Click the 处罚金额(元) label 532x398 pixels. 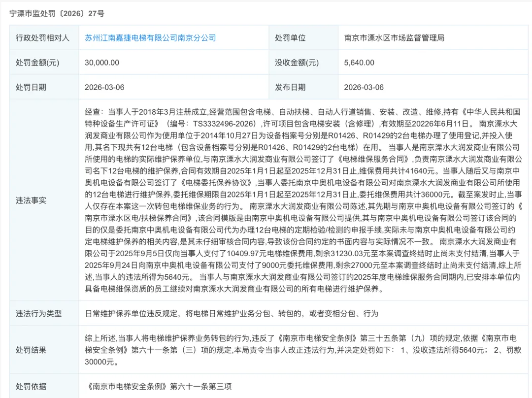click(37, 63)
